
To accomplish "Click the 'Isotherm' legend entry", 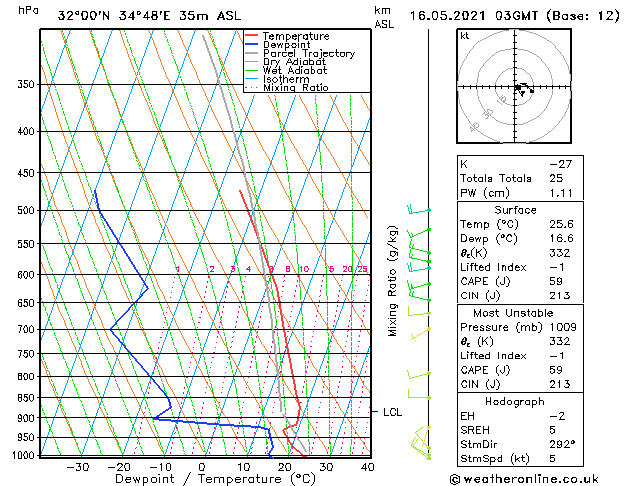I will [286, 79].
